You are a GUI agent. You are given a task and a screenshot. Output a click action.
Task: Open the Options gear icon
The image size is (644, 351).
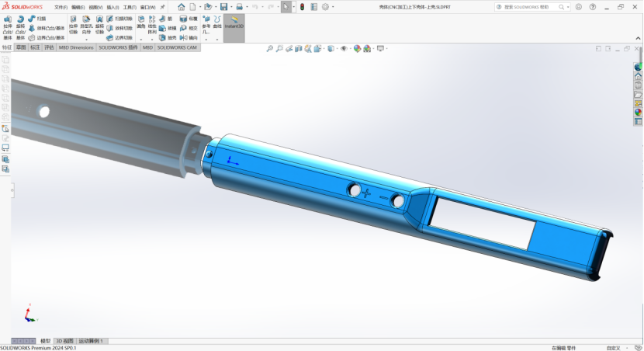point(326,7)
